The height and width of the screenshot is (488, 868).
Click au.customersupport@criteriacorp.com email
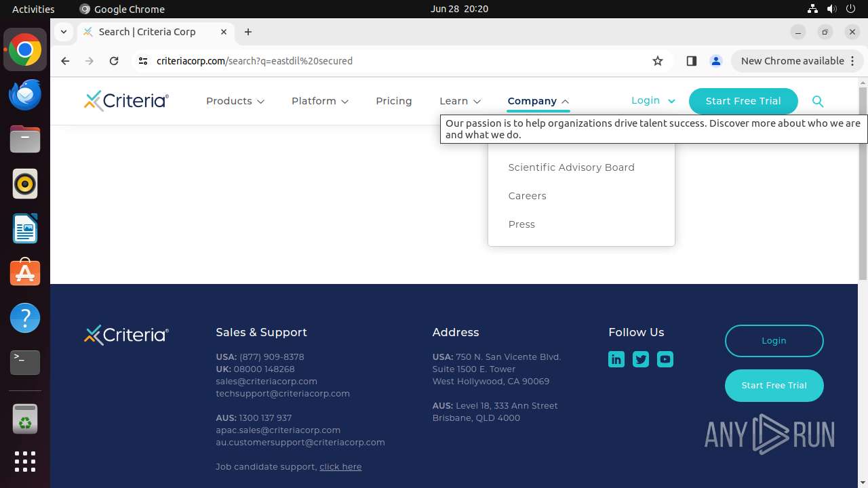[x=300, y=443]
